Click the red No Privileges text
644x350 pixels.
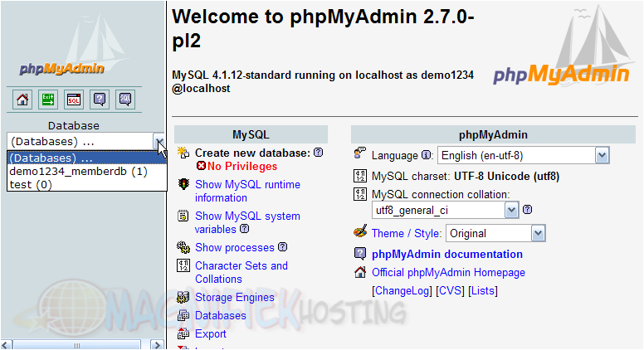pos(242,166)
